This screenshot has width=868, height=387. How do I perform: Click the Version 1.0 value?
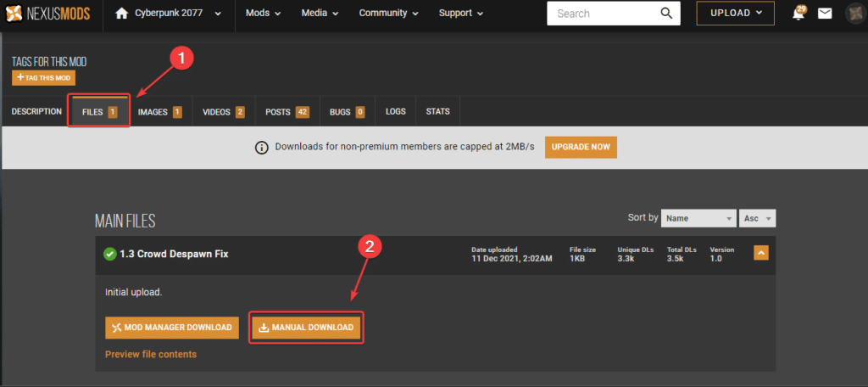(x=715, y=258)
